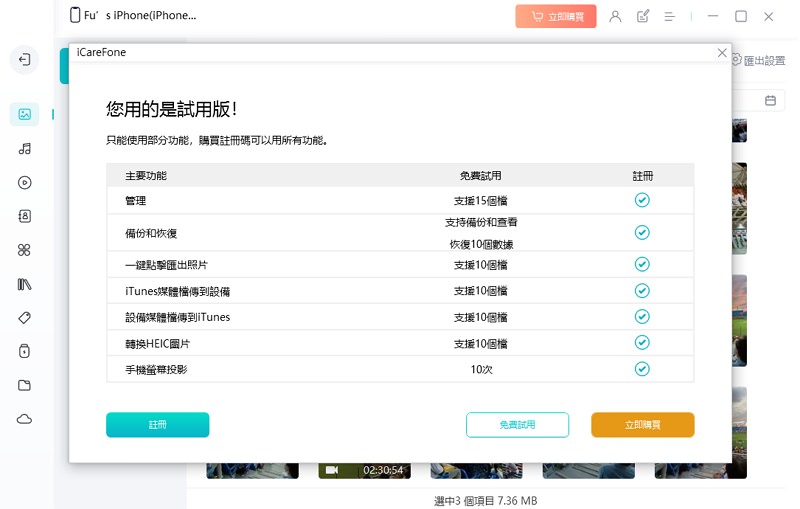Open the feedback edit icon in title bar
800x509 pixels.
click(643, 16)
